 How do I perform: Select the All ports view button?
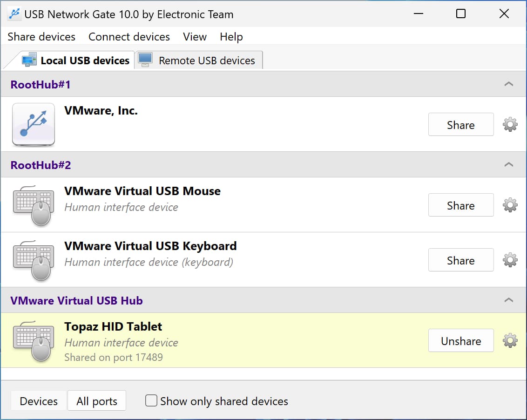[x=97, y=401]
